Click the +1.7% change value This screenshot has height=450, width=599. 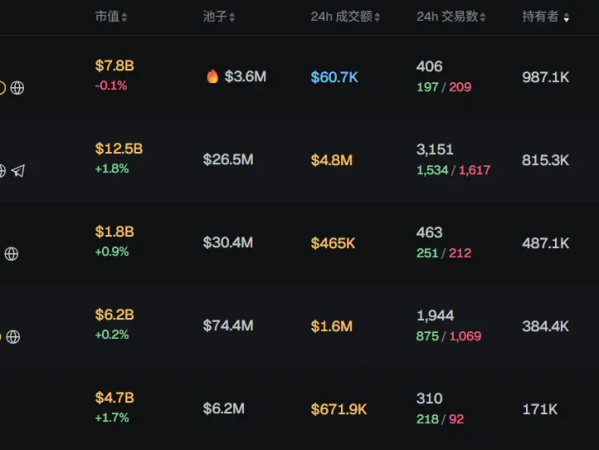pos(112,418)
